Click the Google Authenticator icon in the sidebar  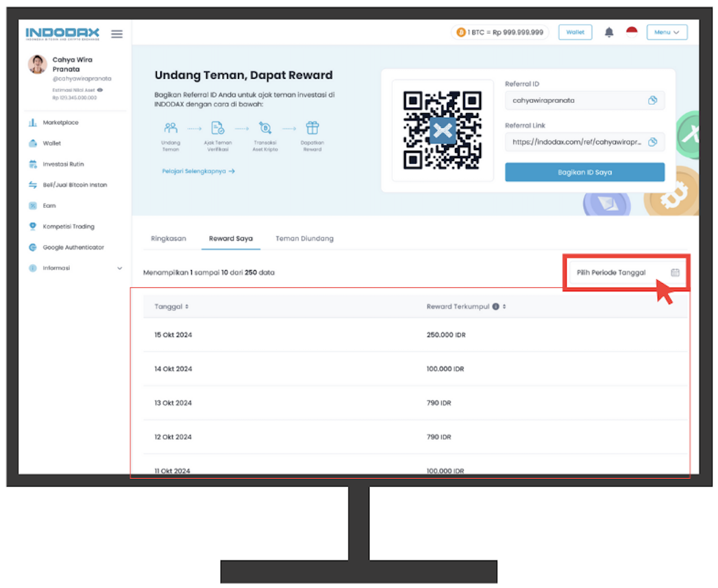click(32, 247)
